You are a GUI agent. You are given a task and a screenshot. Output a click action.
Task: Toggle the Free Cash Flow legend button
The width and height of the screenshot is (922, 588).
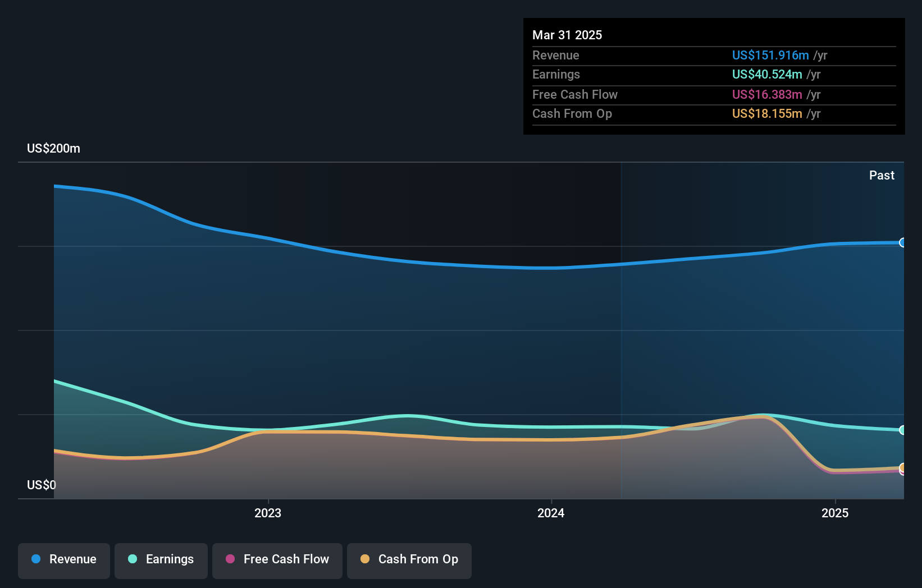pos(277,561)
